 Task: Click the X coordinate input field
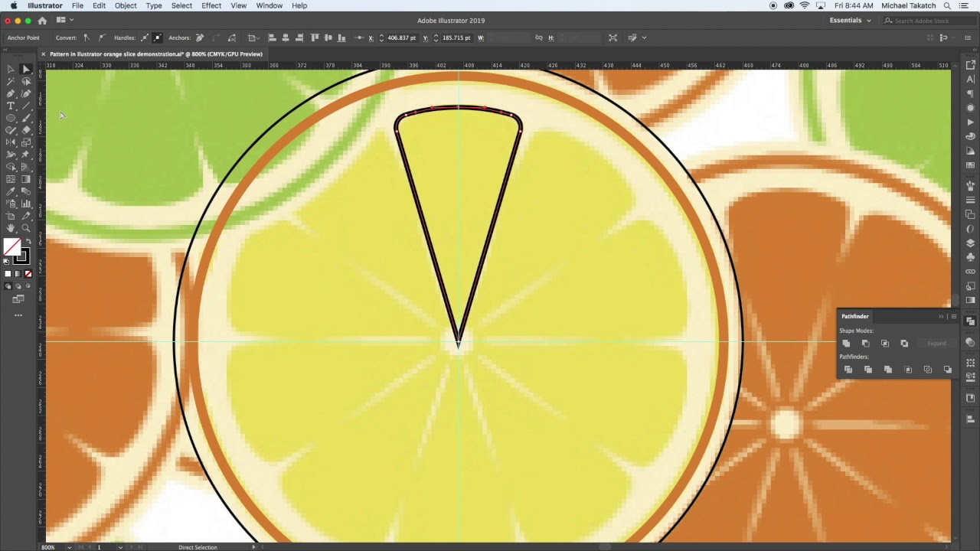401,37
